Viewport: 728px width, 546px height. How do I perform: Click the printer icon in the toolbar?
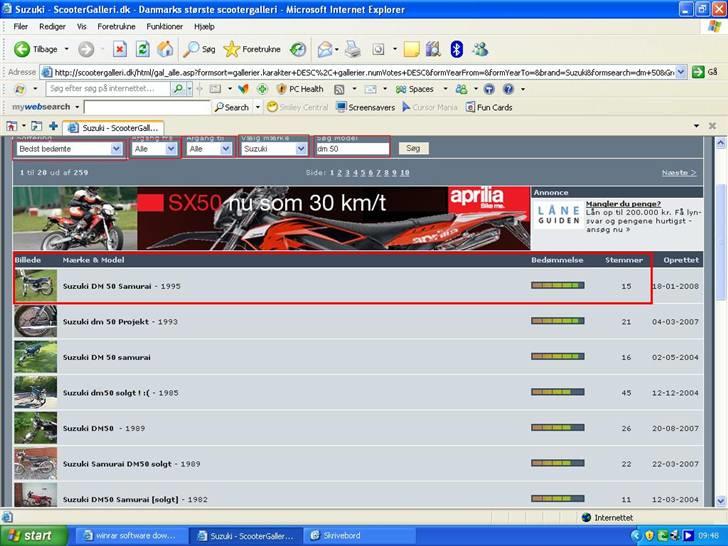[x=352, y=49]
